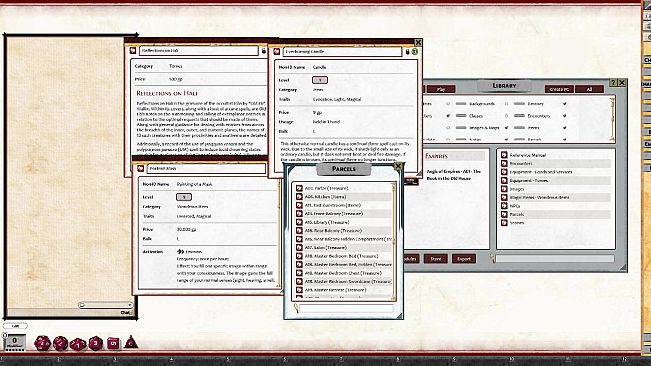Click the GM speaker label below chat
Screen dimensions: 651x366
[x=15, y=326]
